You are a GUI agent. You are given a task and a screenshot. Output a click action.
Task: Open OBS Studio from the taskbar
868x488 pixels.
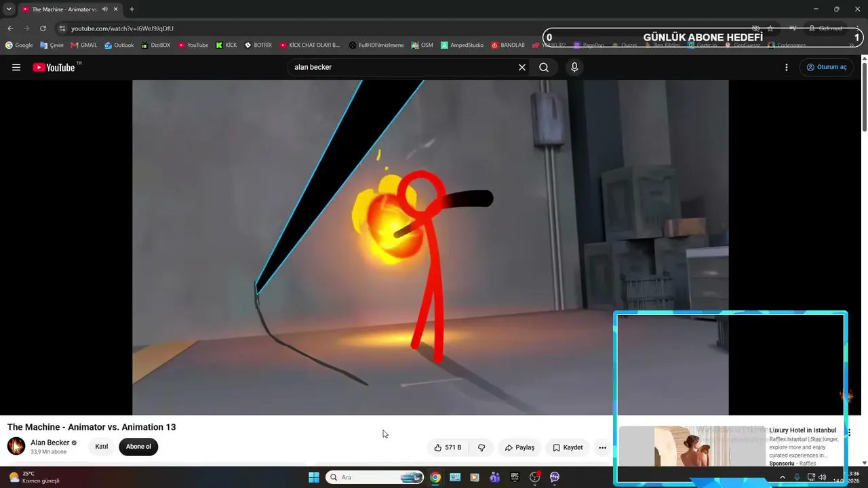tap(534, 477)
